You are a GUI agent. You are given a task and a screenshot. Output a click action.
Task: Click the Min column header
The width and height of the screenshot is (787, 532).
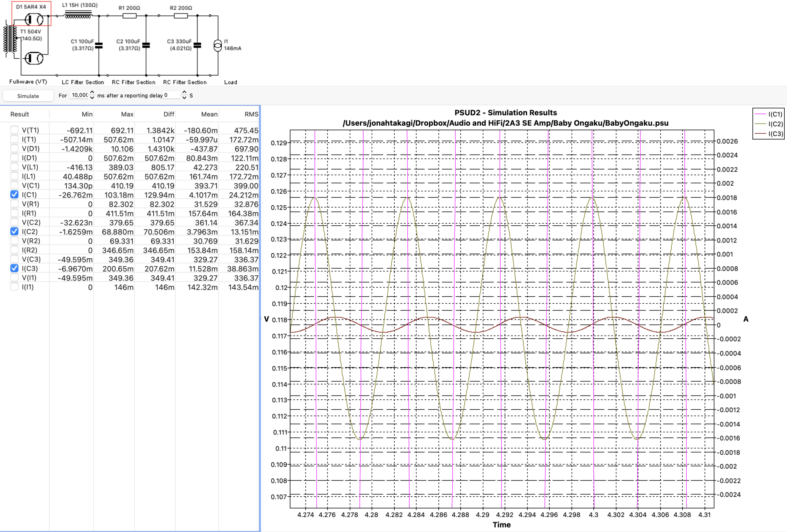coord(87,114)
